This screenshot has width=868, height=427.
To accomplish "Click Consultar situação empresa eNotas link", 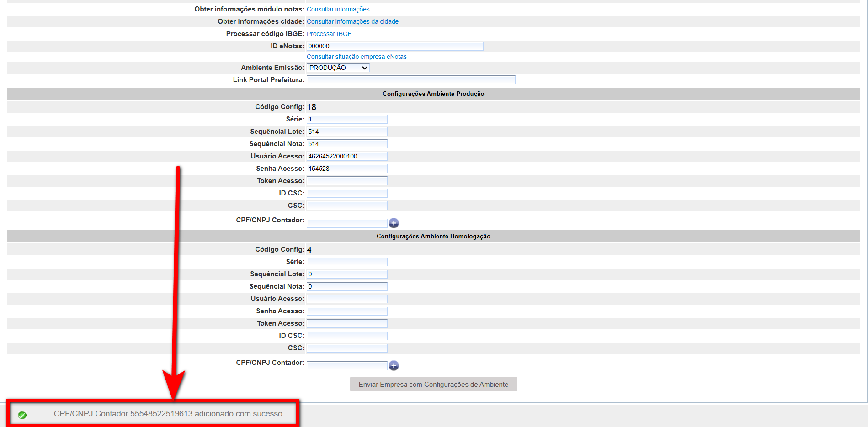I will pyautogui.click(x=357, y=57).
